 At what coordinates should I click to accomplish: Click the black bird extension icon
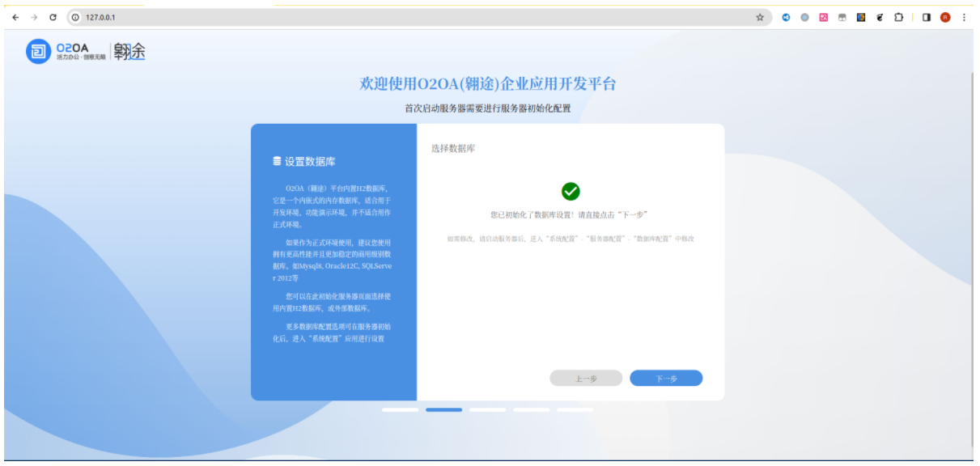pos(880,17)
